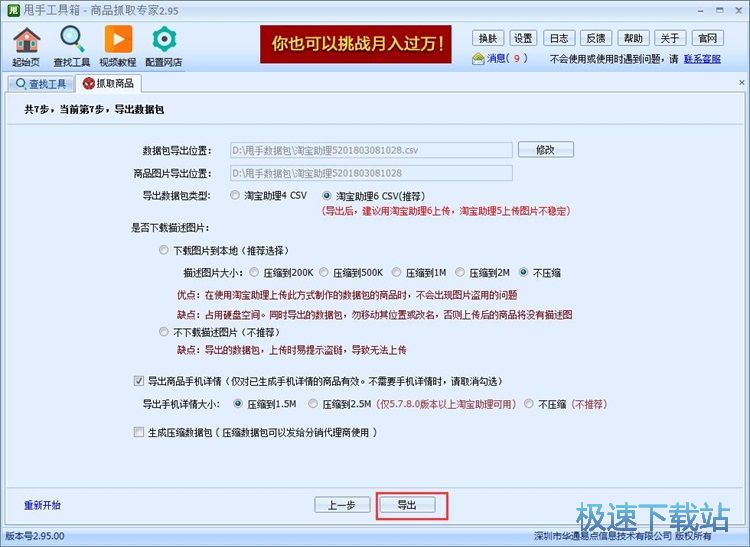Open the 帮助 help button
The image size is (750, 547).
[x=633, y=38]
